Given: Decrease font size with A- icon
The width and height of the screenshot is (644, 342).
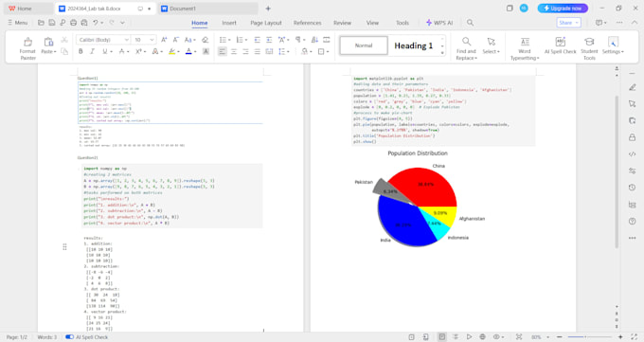Looking at the screenshot, I should 175,40.
